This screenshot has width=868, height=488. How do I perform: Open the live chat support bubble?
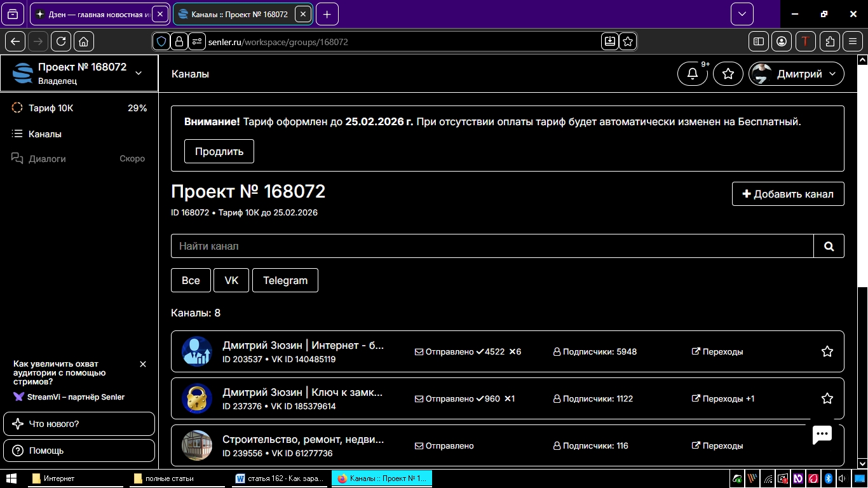(x=822, y=435)
